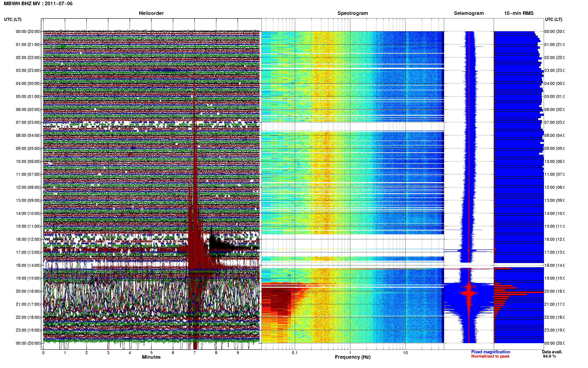588x368 pixels.
Task: Click the left '19:00 (15:00)' time label
Action: 28,278
